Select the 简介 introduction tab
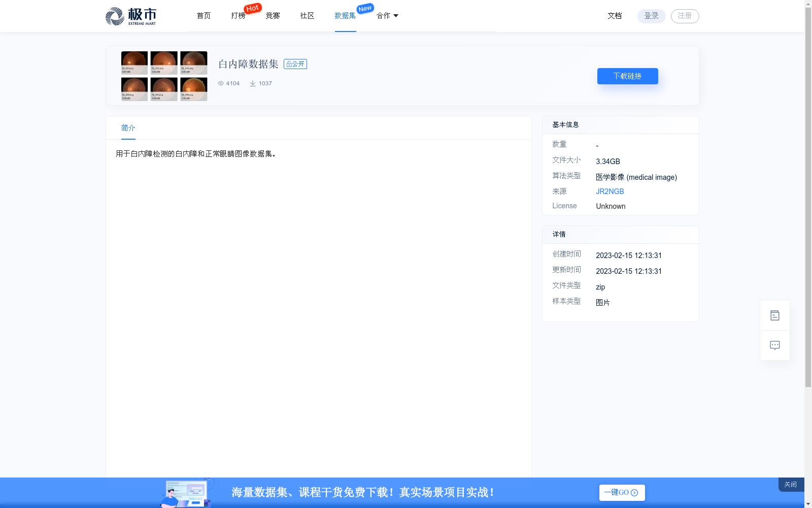 [x=128, y=128]
